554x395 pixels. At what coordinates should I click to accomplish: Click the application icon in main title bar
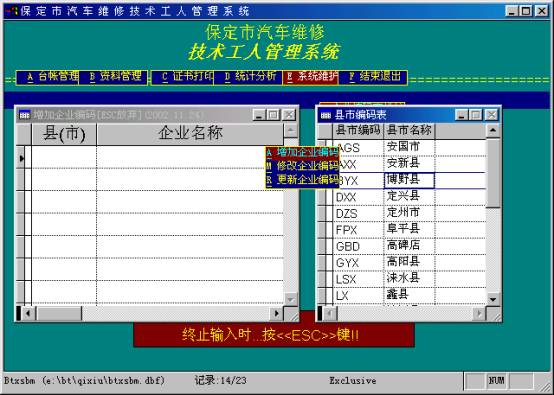pyautogui.click(x=11, y=11)
